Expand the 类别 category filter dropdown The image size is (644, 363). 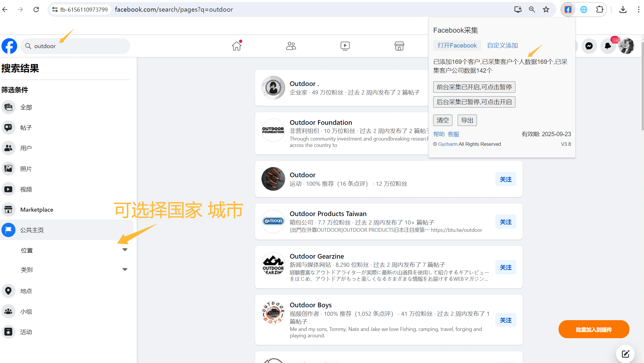point(125,270)
